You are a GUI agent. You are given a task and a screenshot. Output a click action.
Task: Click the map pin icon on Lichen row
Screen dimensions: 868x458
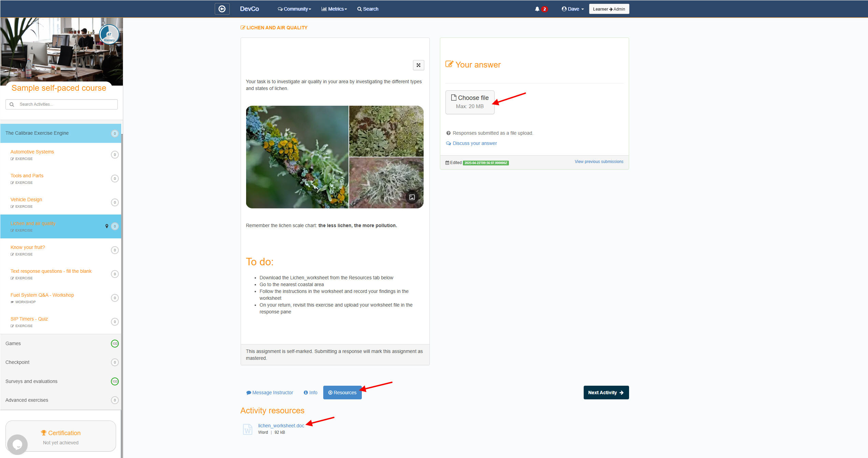point(107,226)
